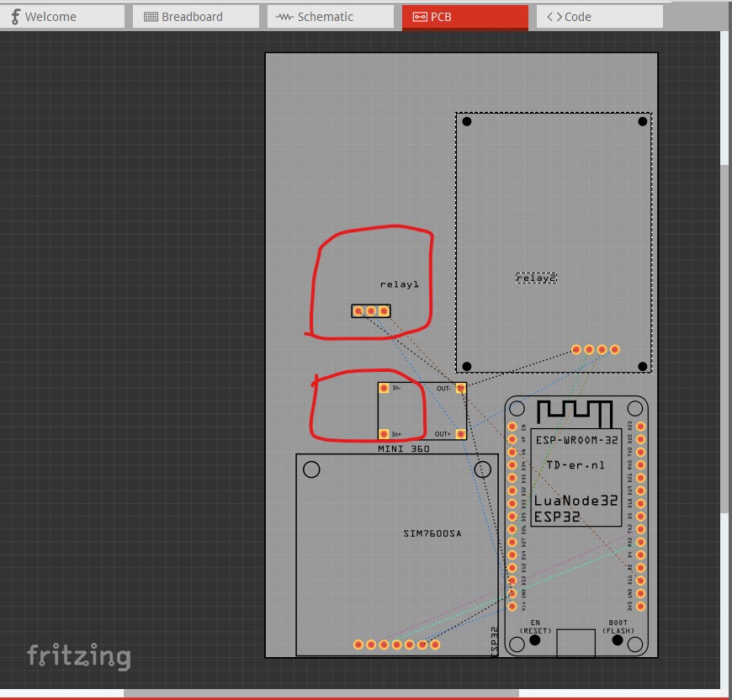This screenshot has width=732, height=700.
Task: Click the ESP32 VP pin pad
Action: click(x=512, y=439)
